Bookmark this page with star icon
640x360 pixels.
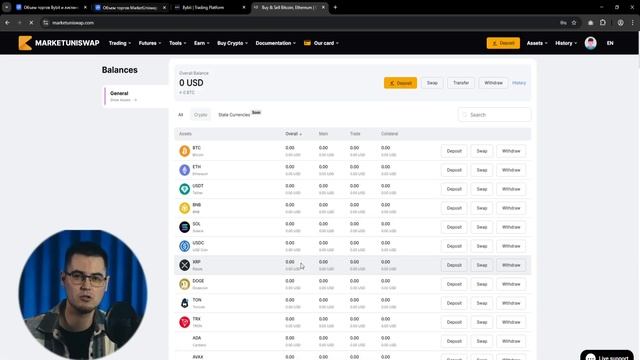coord(574,23)
